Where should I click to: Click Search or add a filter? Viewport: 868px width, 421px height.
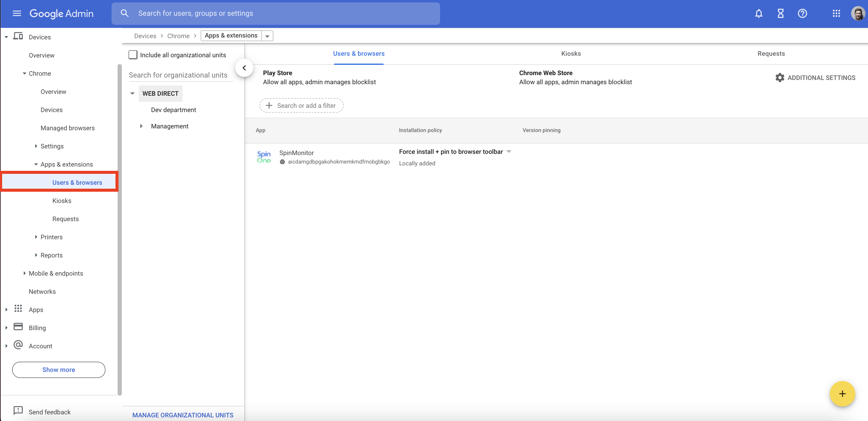(301, 106)
